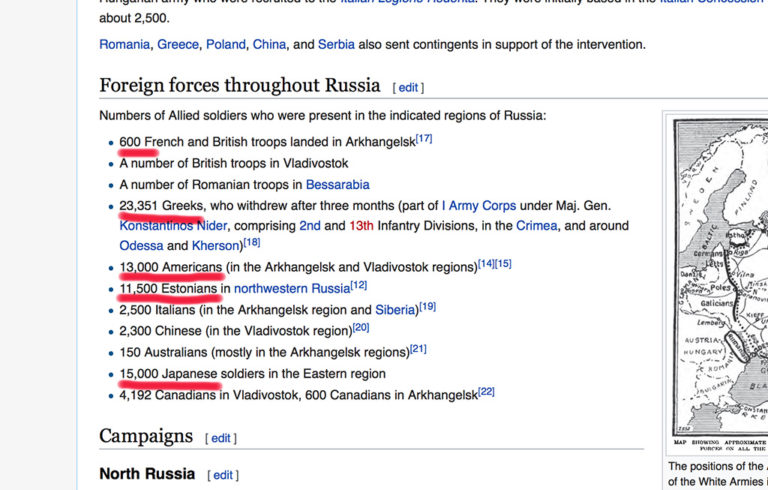Open the Crimea link
Screen dimensions: 768x490
pos(538,226)
